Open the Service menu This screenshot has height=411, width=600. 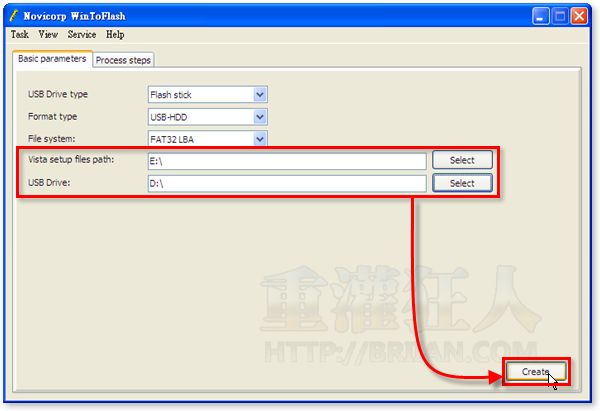82,34
